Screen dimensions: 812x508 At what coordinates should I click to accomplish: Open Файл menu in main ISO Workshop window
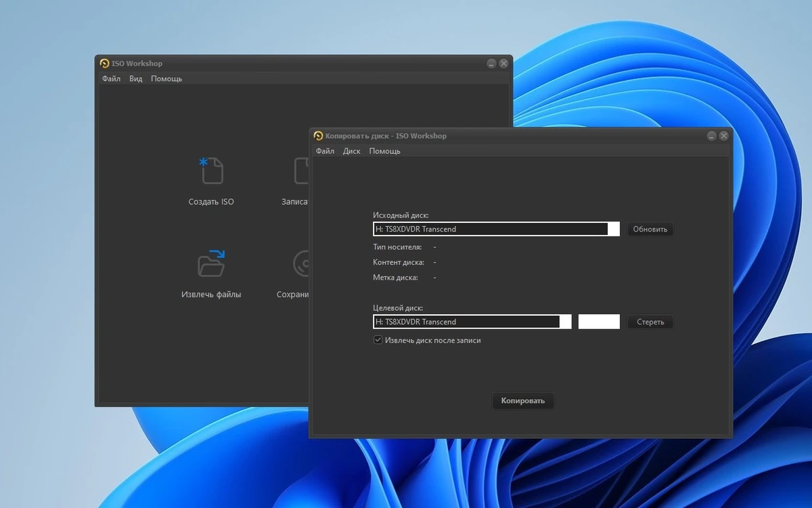[112, 79]
